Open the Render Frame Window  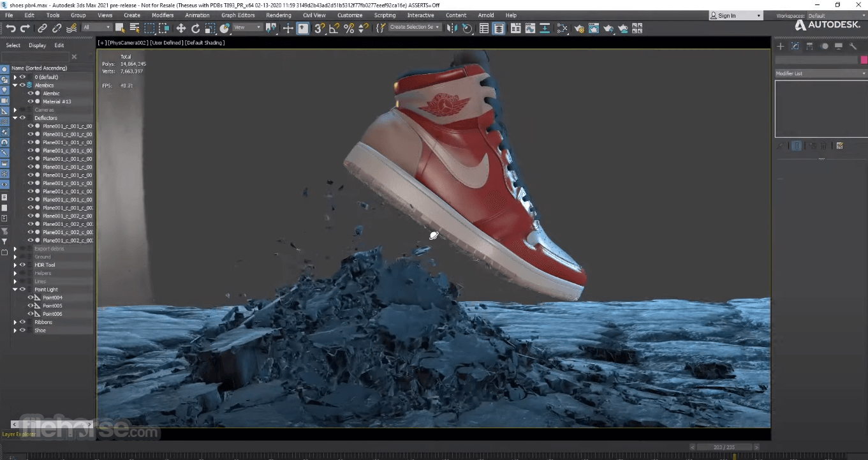point(593,27)
